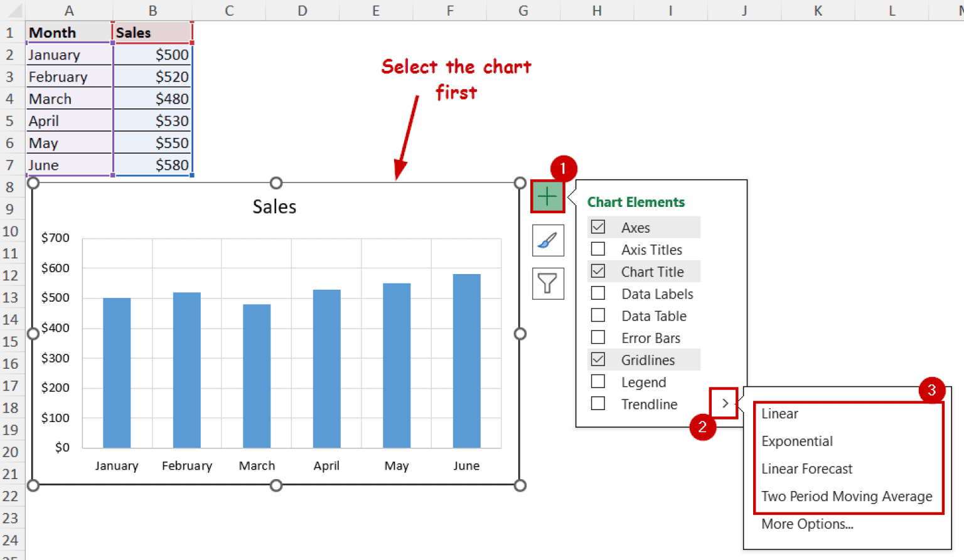The image size is (964, 560).
Task: Check the Trendline box
Action: (597, 404)
